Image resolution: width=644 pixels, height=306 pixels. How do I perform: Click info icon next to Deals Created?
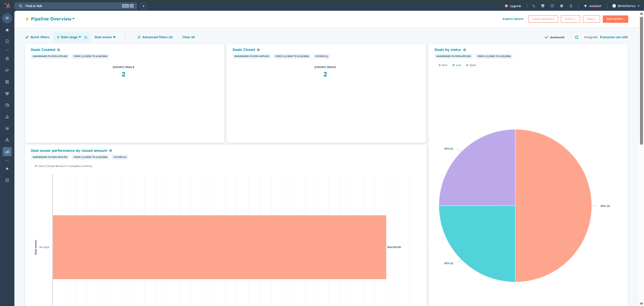point(58,50)
